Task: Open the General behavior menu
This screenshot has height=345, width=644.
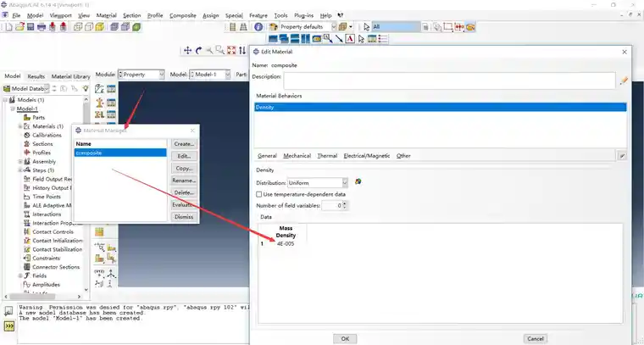Action: coord(267,156)
